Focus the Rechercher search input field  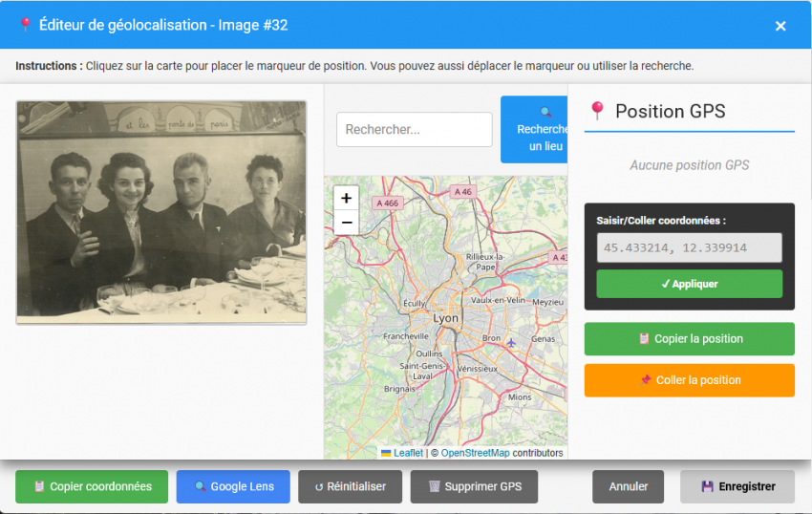click(x=414, y=130)
